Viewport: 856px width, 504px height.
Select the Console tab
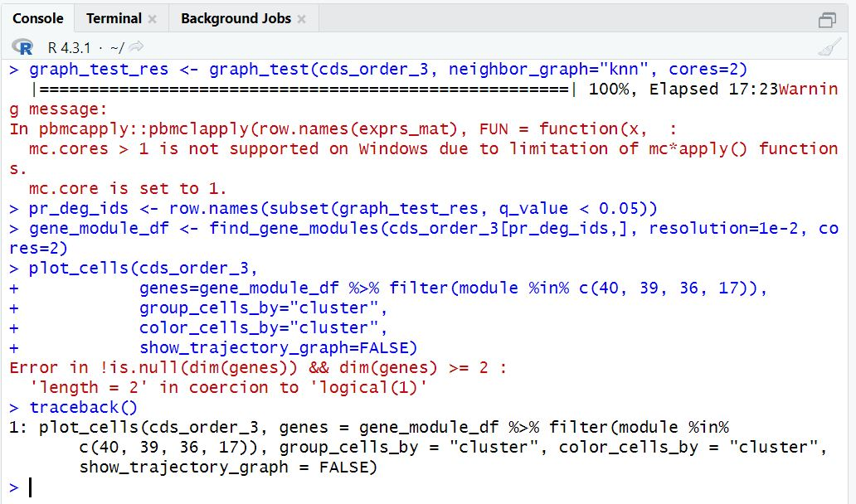coord(38,17)
